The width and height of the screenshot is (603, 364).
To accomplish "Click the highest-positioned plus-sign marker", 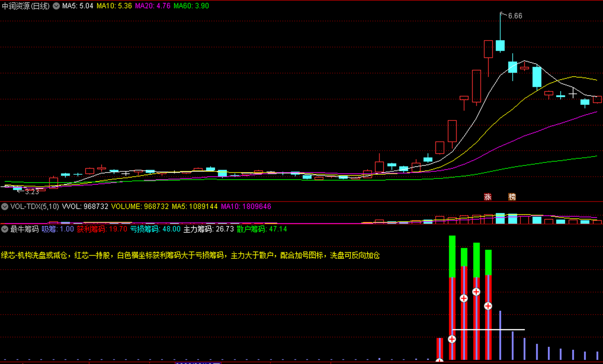I will click(x=476, y=292).
